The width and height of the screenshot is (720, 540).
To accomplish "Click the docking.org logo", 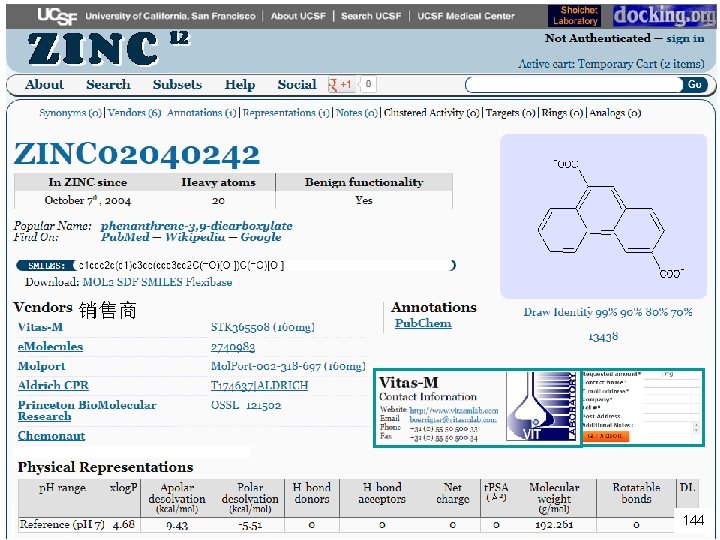I will click(664, 16).
